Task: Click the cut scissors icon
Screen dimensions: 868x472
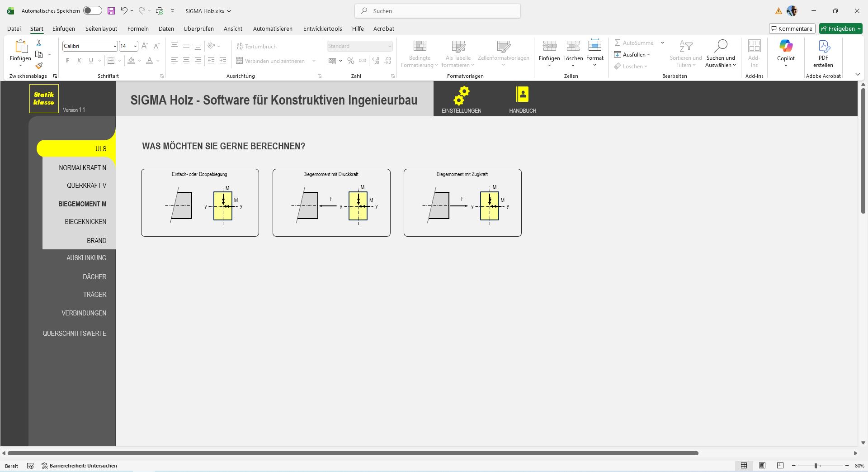Action: coord(39,43)
